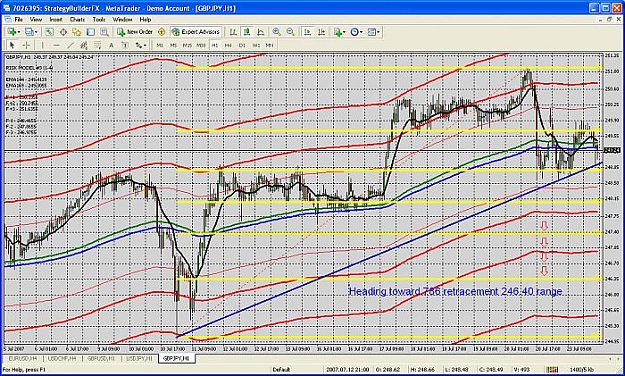The image size is (625, 376).
Task: Select the H1 timeframe button
Action: pyautogui.click(x=214, y=45)
